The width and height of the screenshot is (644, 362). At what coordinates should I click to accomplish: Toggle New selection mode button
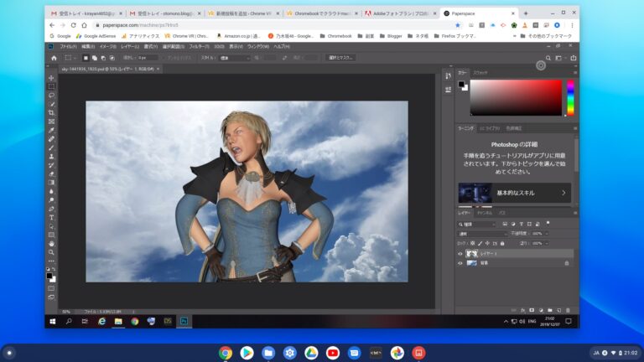[x=86, y=58]
